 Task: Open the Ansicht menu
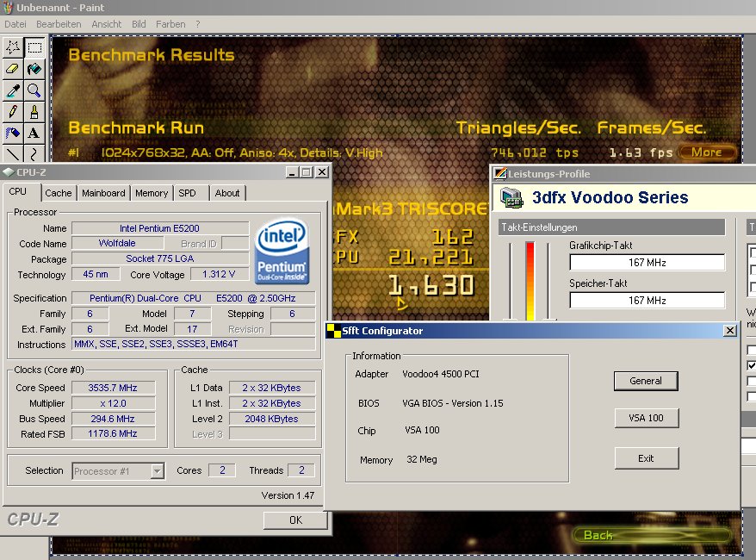(x=107, y=24)
